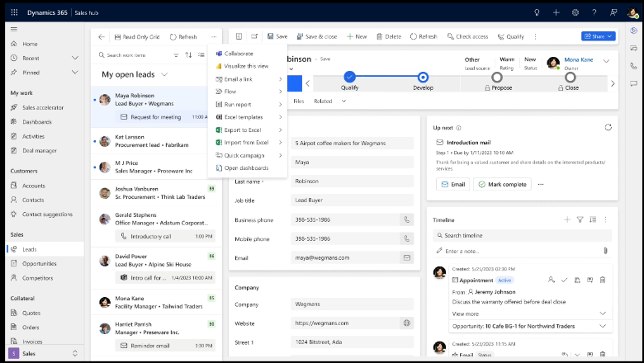
Task: Click the Enter a note field
Action: click(x=518, y=251)
